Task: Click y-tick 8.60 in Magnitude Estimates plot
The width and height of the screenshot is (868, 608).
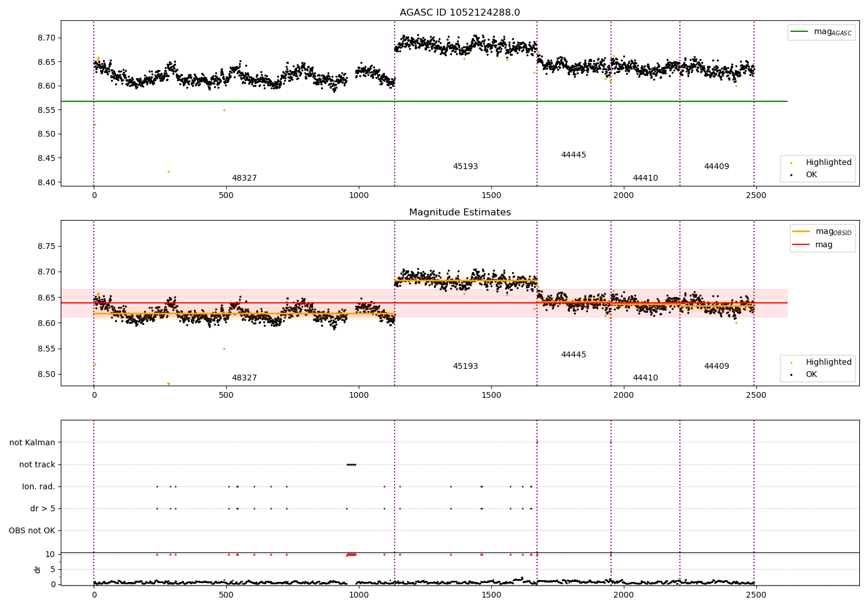Action: point(47,324)
